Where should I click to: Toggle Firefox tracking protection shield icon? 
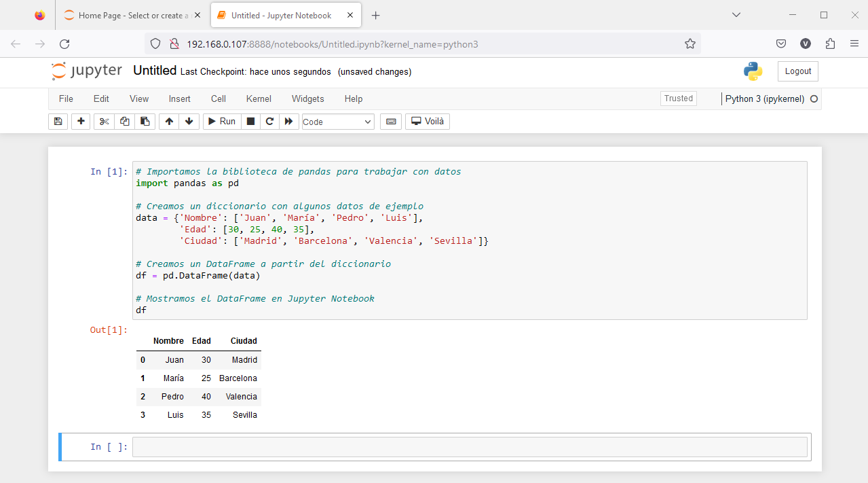pos(155,42)
